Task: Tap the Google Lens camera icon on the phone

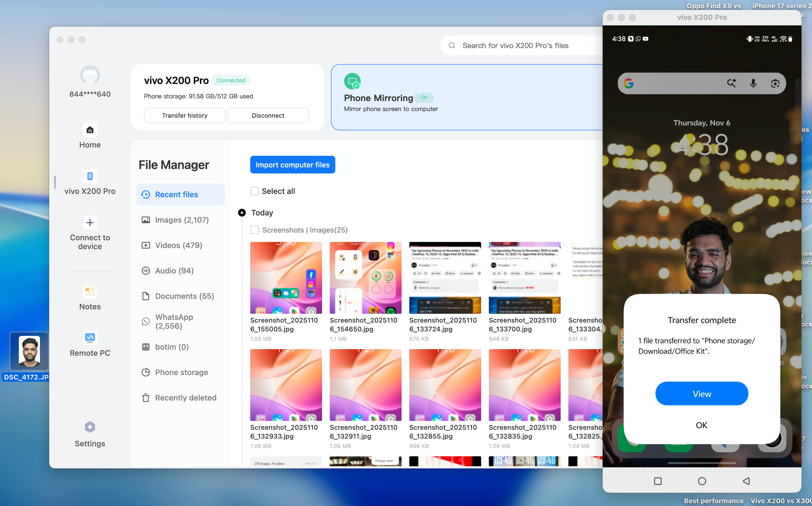Action: [775, 83]
